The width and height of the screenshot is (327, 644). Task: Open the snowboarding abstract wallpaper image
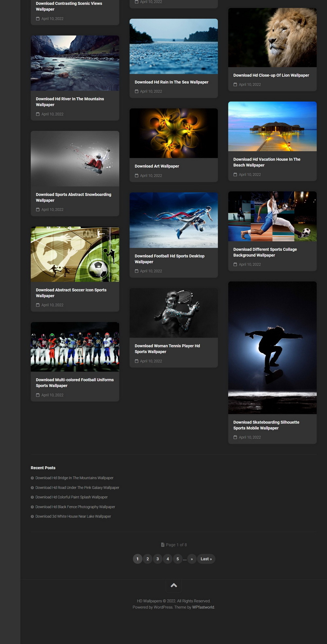pyautogui.click(x=75, y=159)
